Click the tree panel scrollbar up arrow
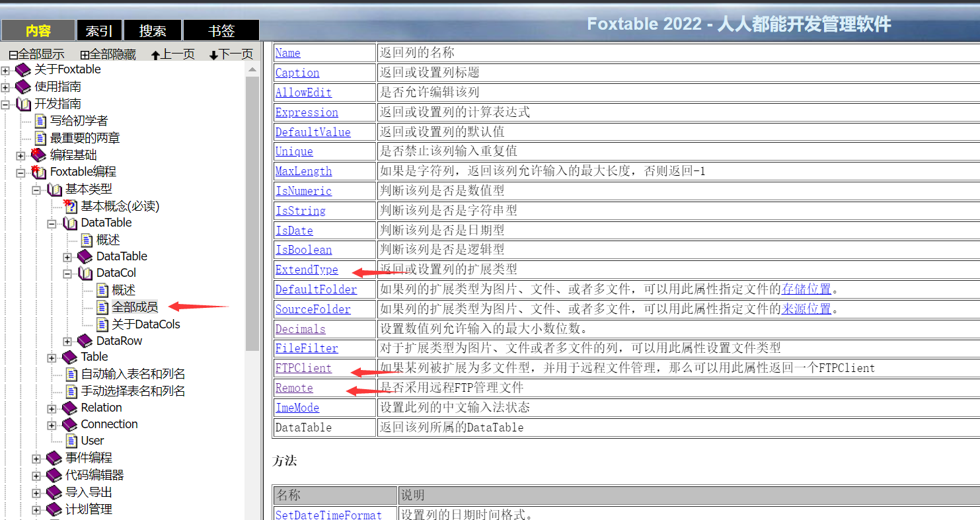 point(252,69)
